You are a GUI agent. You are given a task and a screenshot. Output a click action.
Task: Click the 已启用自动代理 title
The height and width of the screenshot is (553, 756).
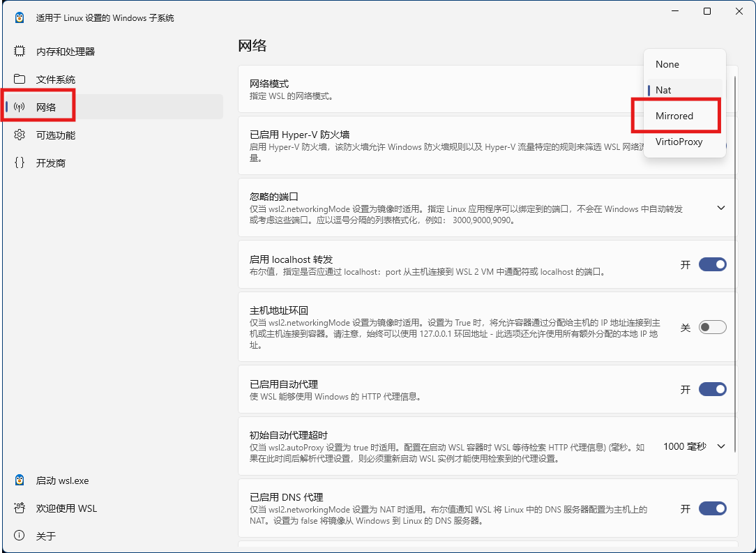point(283,384)
